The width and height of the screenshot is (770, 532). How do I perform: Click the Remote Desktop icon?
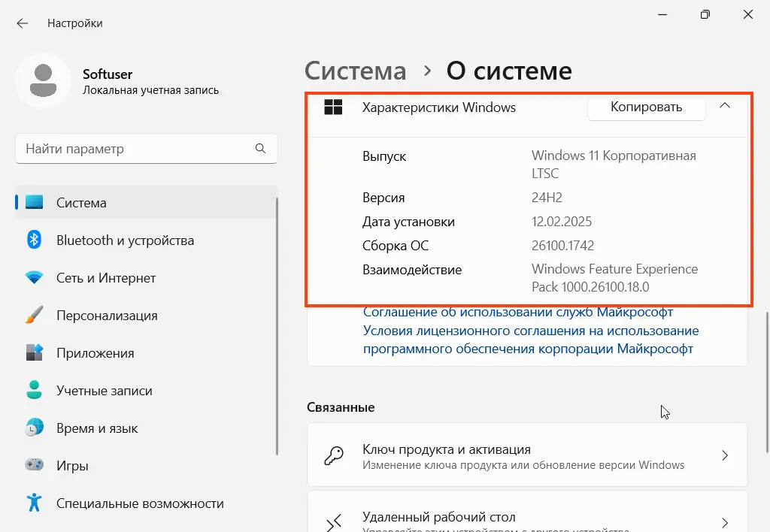click(333, 522)
